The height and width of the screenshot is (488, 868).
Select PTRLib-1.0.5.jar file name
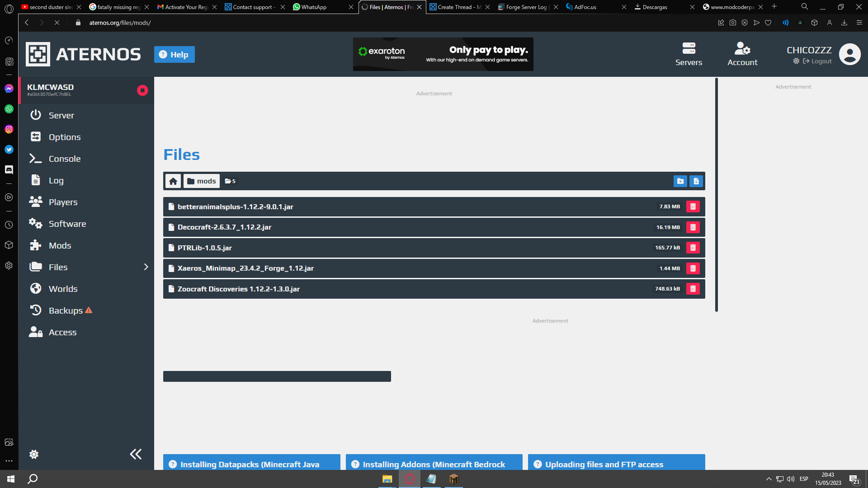click(x=205, y=248)
